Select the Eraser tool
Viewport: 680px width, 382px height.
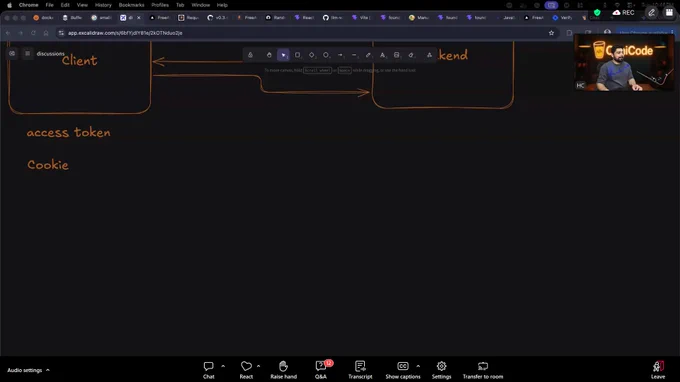pos(411,55)
